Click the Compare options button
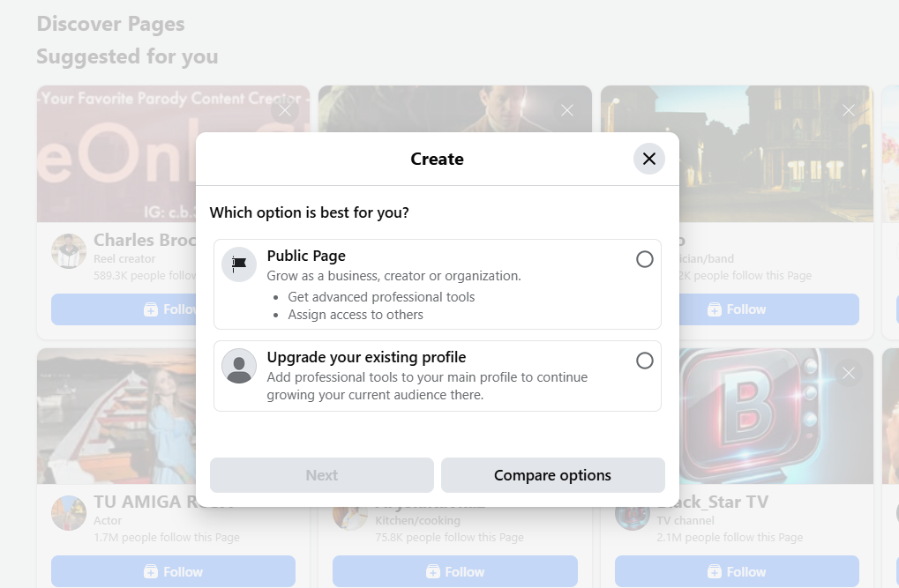Screen dimensions: 899x588 [552, 474]
